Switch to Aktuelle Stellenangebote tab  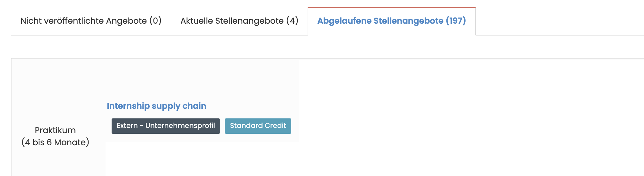pos(239,21)
